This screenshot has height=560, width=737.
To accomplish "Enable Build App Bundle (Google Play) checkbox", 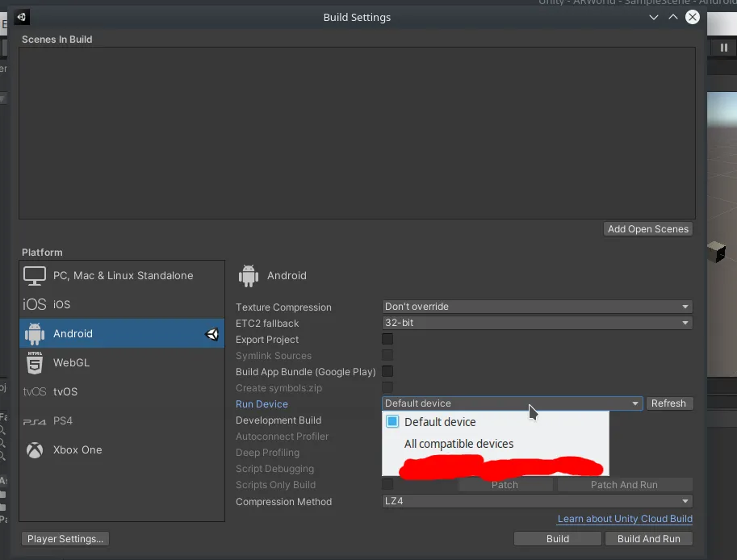I will (387, 372).
